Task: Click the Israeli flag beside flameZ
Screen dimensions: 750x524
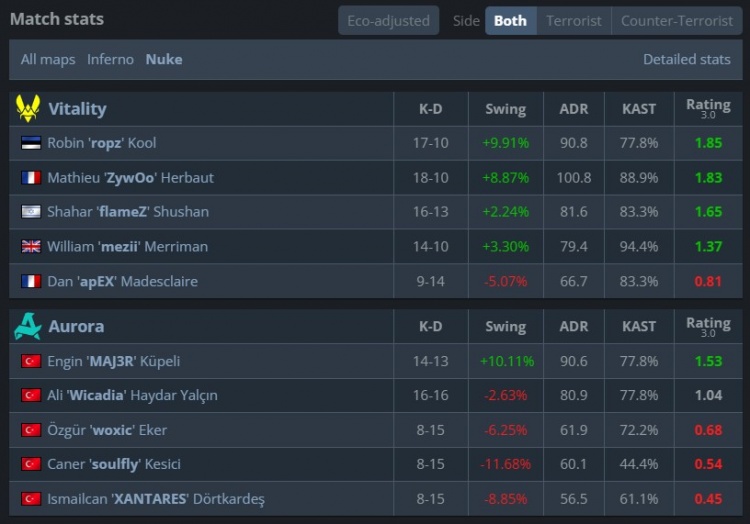Action: click(x=30, y=212)
